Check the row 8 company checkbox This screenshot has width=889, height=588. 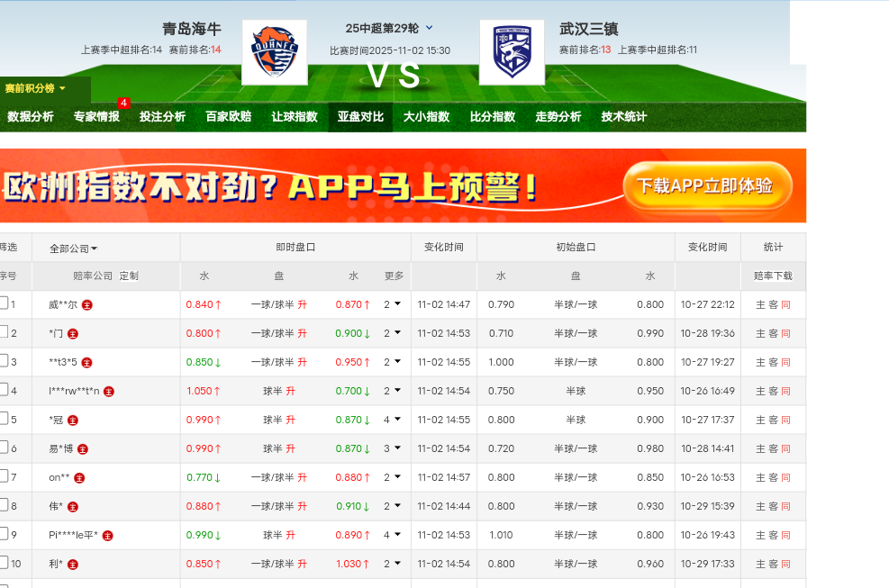[x=4, y=505]
